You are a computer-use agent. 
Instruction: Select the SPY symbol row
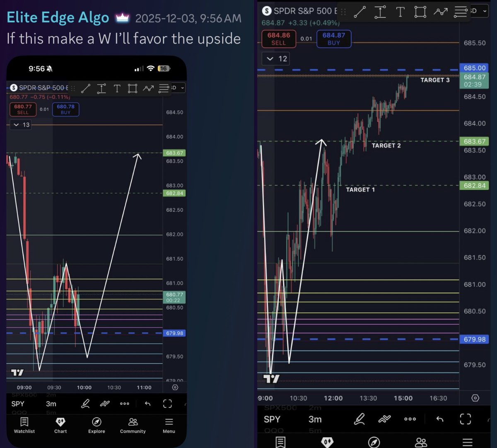(x=272, y=419)
